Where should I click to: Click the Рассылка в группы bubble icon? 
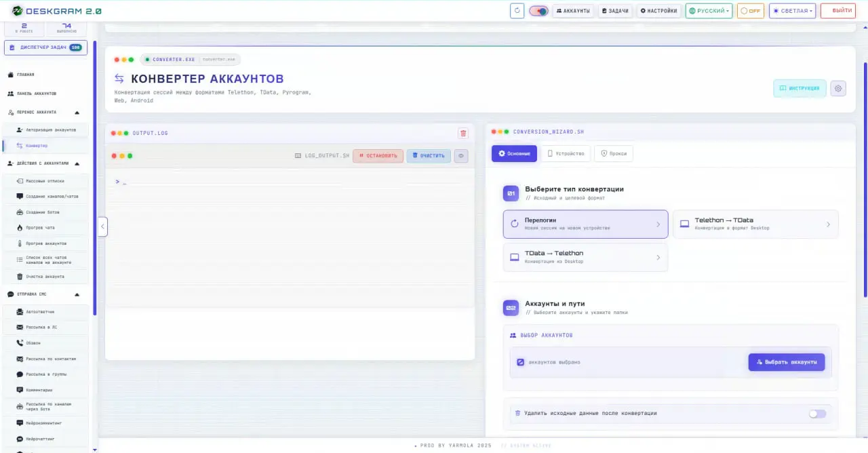coord(20,374)
